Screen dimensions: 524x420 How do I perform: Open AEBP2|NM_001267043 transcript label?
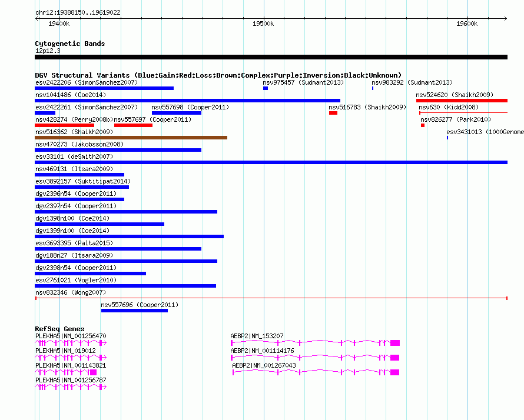pos(264,365)
